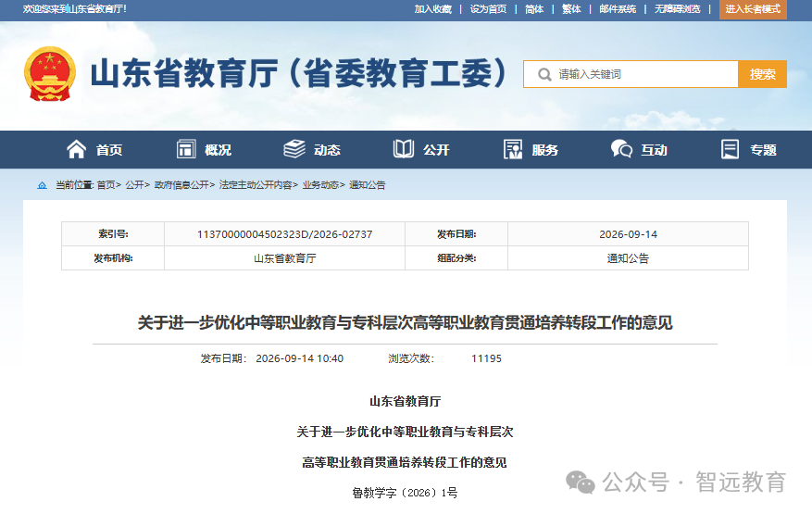The image size is (812, 514).
Task: Click the 互动 chat bubbles icon
Action: [x=621, y=149]
